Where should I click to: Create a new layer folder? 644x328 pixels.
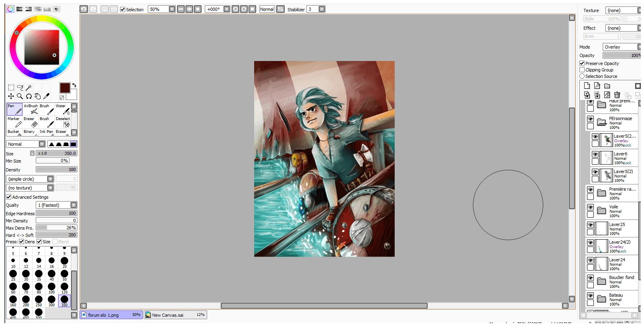[607, 86]
